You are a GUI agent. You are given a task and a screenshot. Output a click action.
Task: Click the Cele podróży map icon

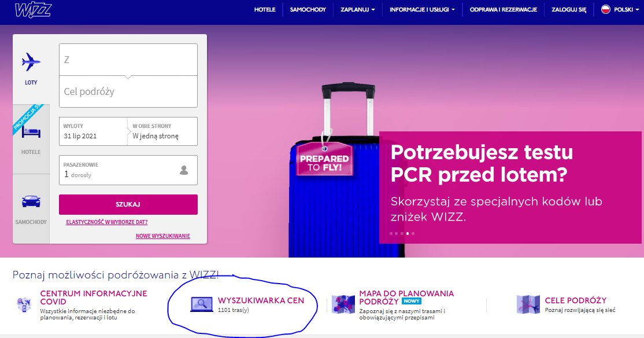tap(528, 304)
